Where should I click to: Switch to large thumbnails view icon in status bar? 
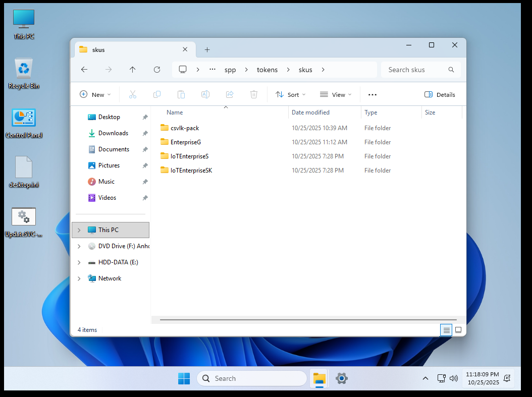tap(458, 330)
